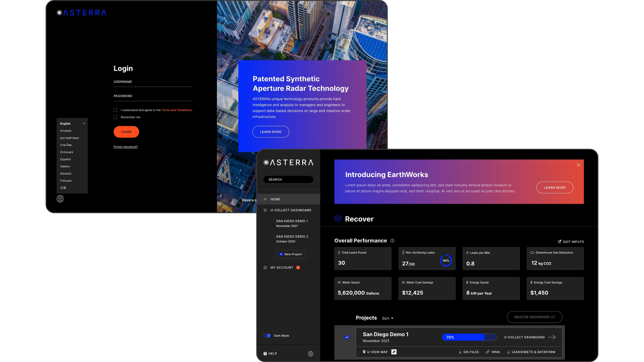Image resolution: width=644 pixels, height=362 pixels.
Task: Open the U-Collect Dashboard panel icon in sidebar
Action: coord(265,210)
